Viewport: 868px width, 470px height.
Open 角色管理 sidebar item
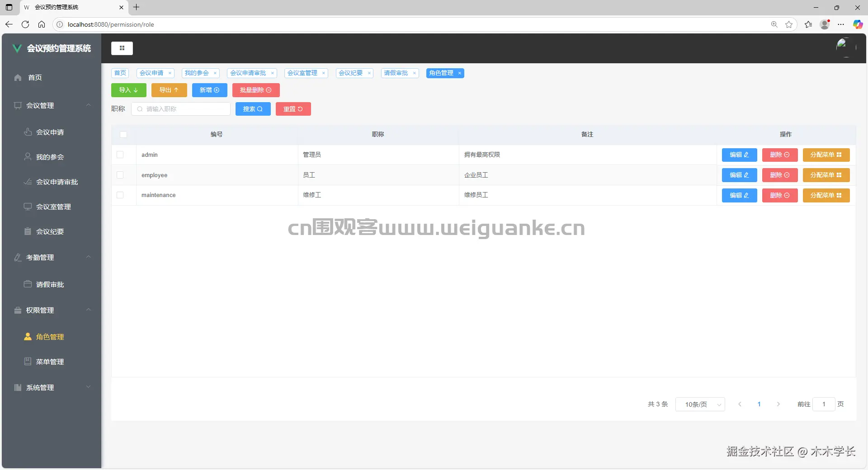tap(52, 337)
